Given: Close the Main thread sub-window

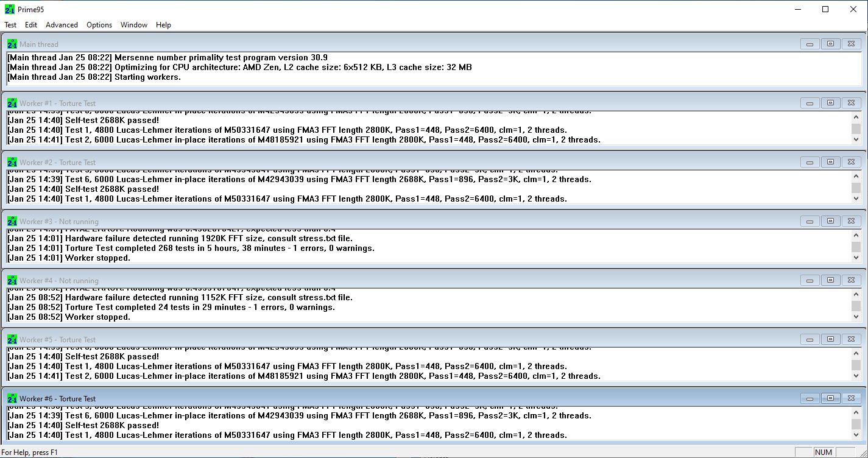Looking at the screenshot, I should click(851, 44).
